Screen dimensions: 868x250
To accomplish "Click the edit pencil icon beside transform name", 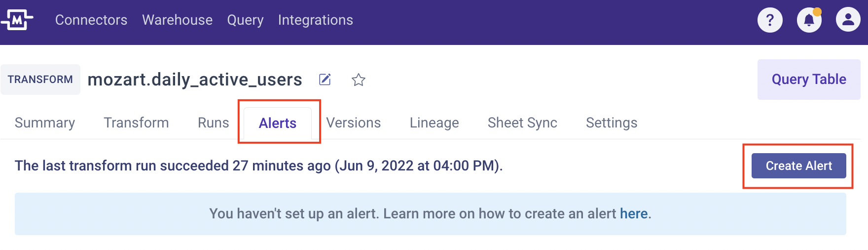I will [x=325, y=80].
